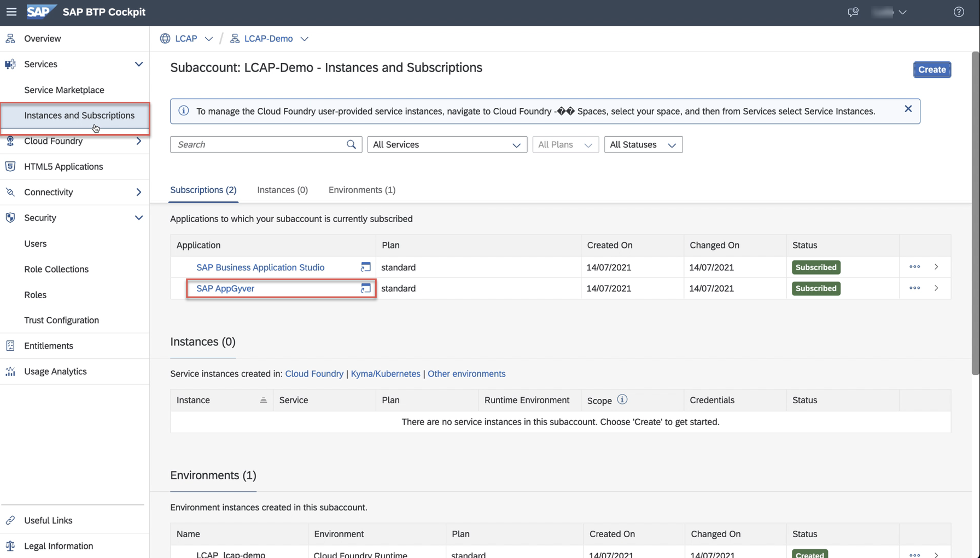
Task: Click the SAP logo in header
Action: click(41, 12)
